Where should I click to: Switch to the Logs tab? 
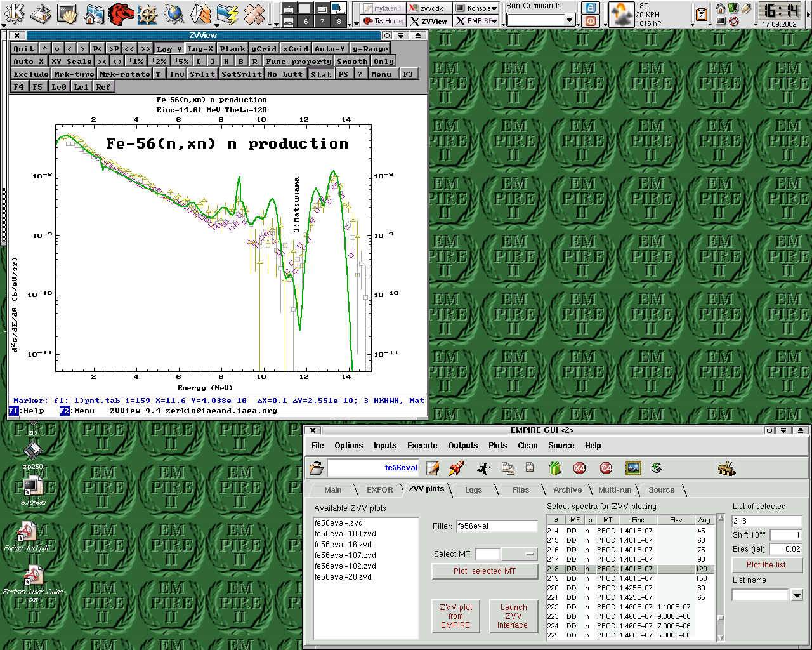coord(473,489)
